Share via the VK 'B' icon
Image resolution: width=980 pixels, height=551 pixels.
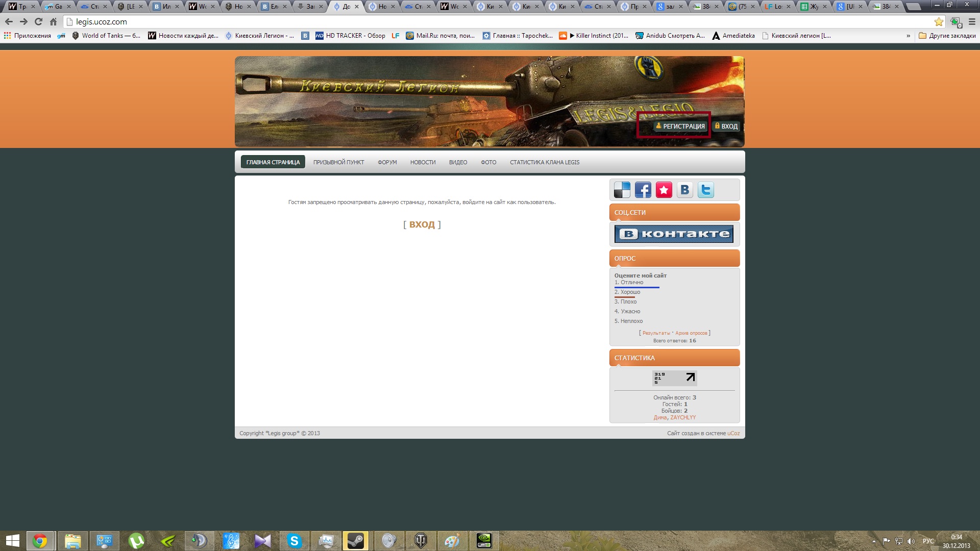[684, 190]
